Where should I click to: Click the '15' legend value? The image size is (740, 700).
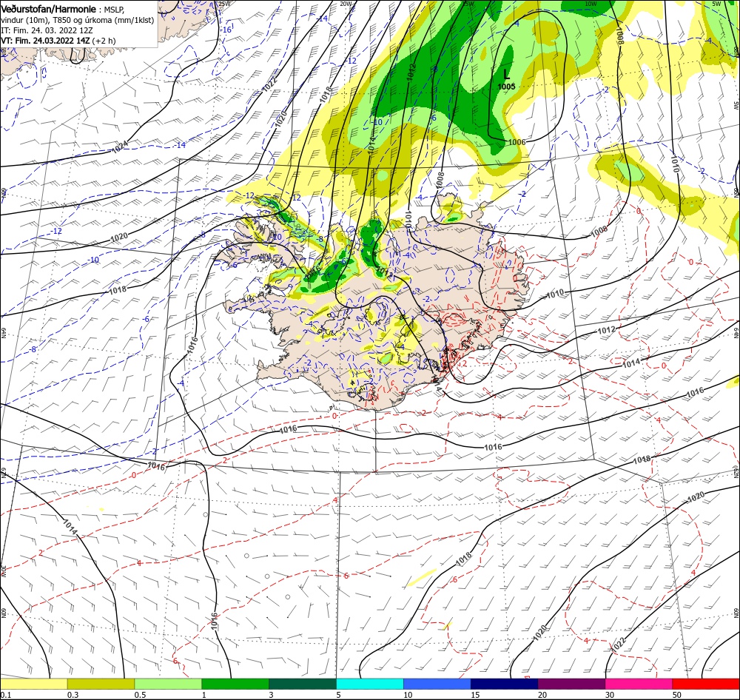point(475,695)
